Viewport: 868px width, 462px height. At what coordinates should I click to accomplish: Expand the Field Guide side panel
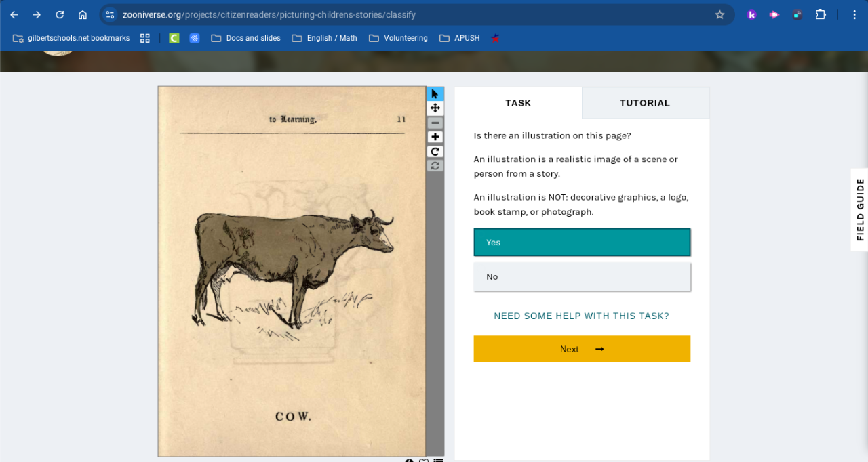click(860, 209)
